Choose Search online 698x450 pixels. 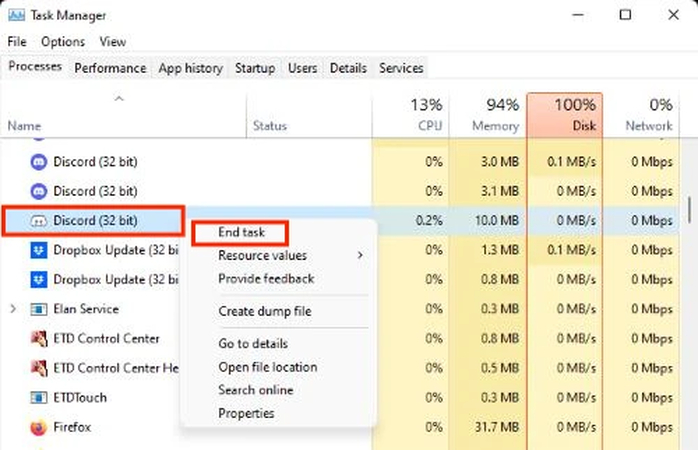coord(256,390)
